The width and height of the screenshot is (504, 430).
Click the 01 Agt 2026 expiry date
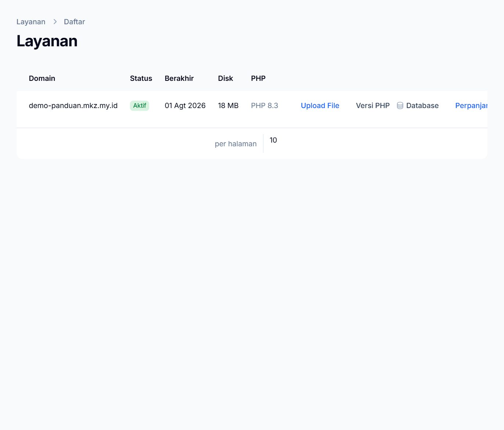pos(185,105)
